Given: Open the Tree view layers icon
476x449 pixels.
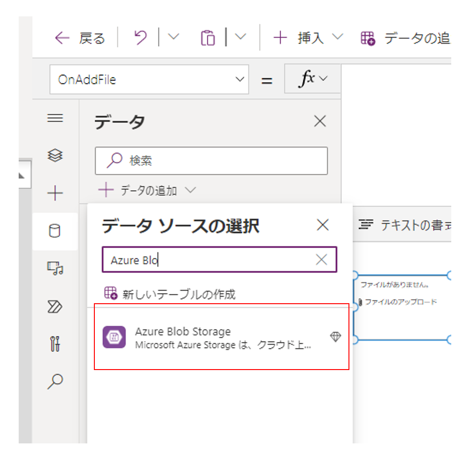Looking at the screenshot, I should pos(55,155).
